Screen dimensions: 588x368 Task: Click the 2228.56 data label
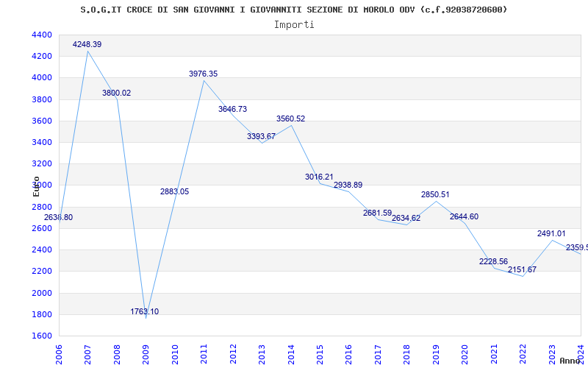click(x=493, y=262)
